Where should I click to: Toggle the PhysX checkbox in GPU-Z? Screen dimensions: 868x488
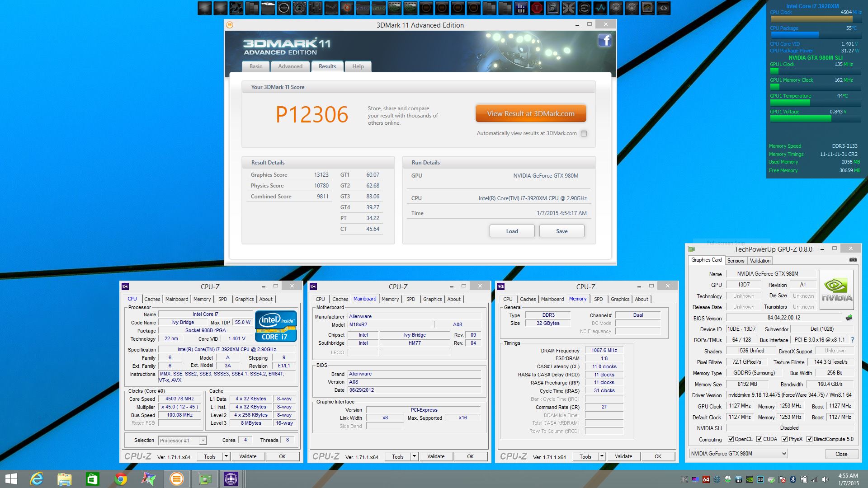[x=785, y=439]
